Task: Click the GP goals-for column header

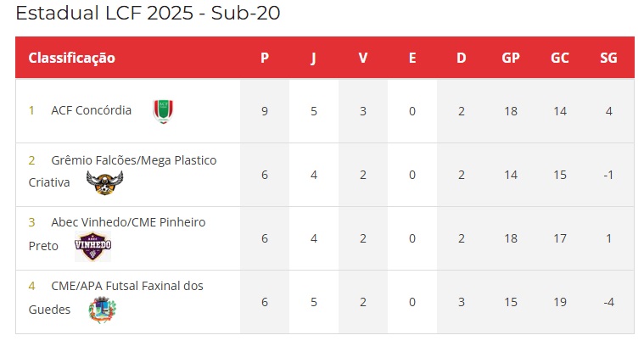Action: click(511, 58)
